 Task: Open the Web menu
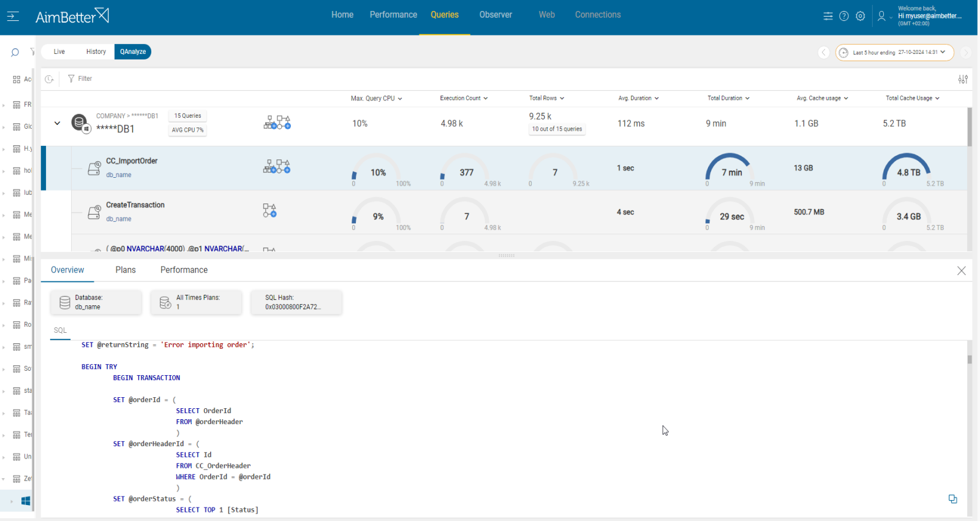547,15
